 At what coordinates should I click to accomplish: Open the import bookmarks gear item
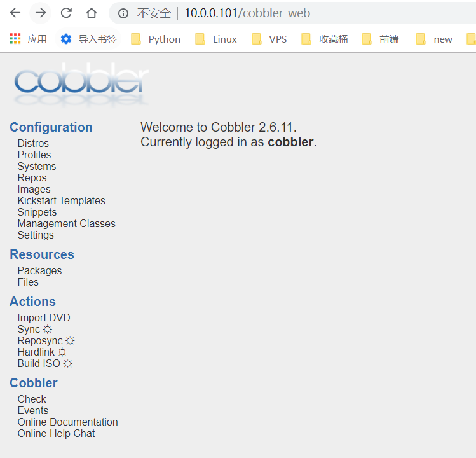click(88, 39)
